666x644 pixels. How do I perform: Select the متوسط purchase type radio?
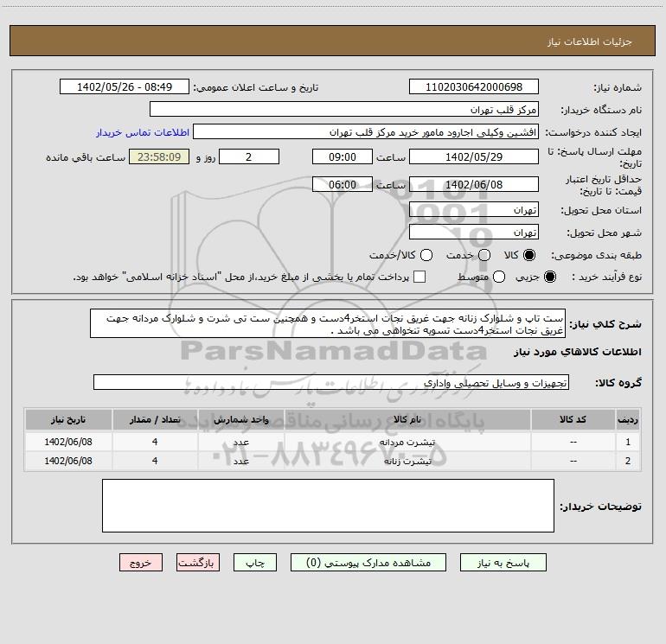[x=499, y=277]
